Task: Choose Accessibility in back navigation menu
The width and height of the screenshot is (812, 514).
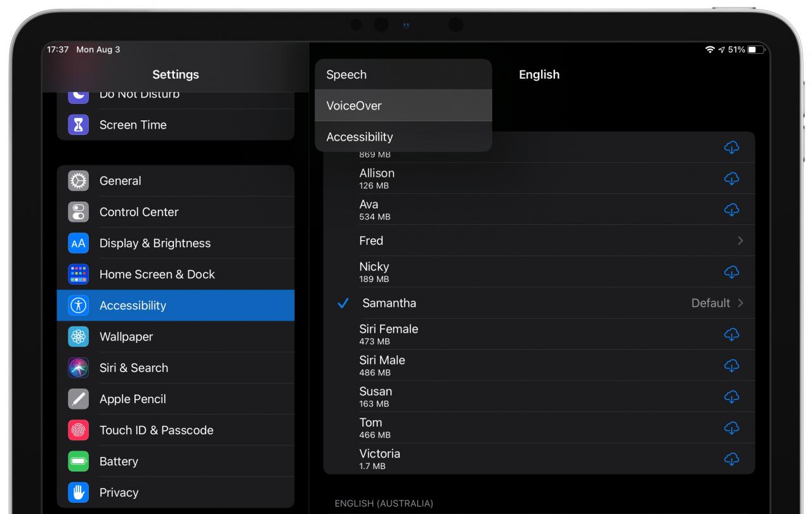Action: pos(403,136)
